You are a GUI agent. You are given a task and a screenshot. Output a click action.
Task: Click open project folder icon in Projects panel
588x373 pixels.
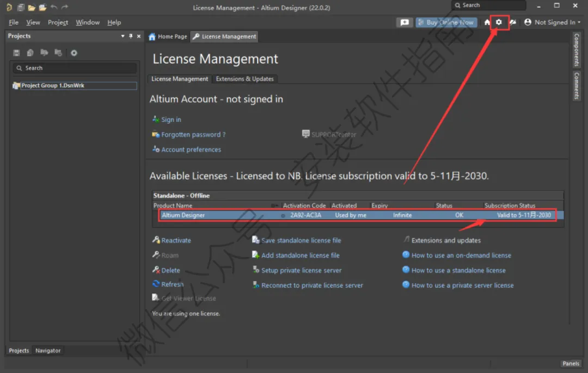coord(44,52)
